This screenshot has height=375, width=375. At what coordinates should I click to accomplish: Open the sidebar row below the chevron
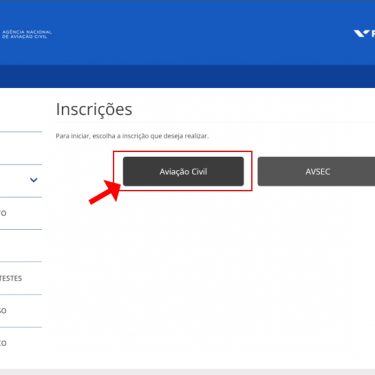[21, 213]
